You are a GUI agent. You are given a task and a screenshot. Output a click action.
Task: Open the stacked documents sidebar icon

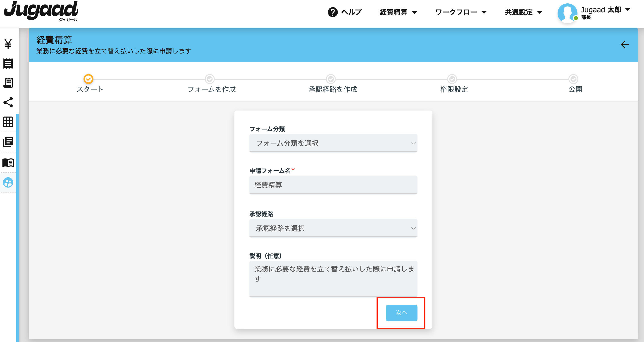point(8,142)
